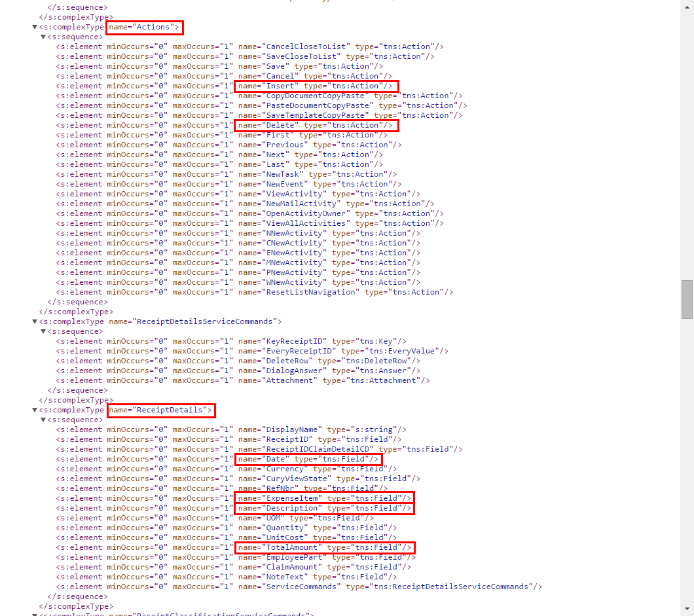Click the name="Quantity" element line
Viewport: 694px width, 616px height.
coord(227,528)
